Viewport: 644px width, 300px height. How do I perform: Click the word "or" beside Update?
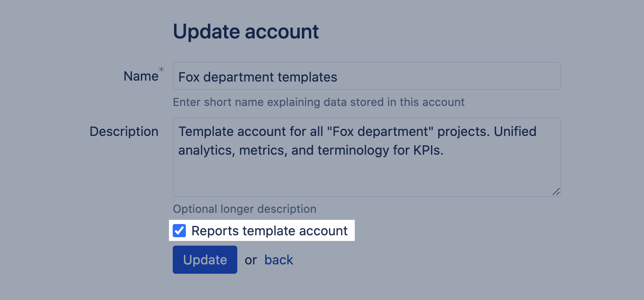(250, 260)
